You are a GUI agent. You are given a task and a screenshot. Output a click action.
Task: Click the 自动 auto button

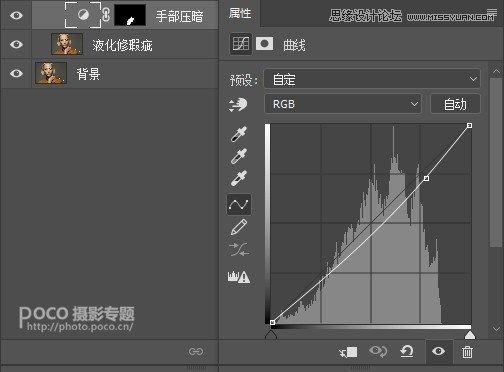455,104
